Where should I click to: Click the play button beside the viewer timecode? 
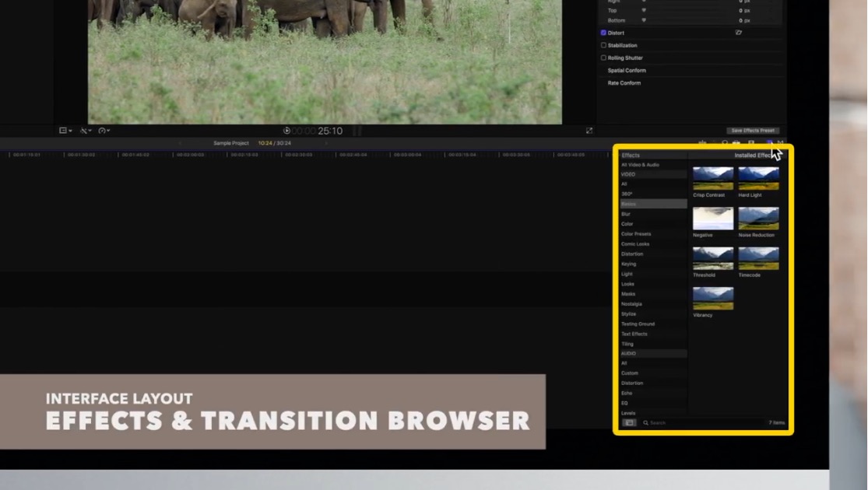point(286,131)
